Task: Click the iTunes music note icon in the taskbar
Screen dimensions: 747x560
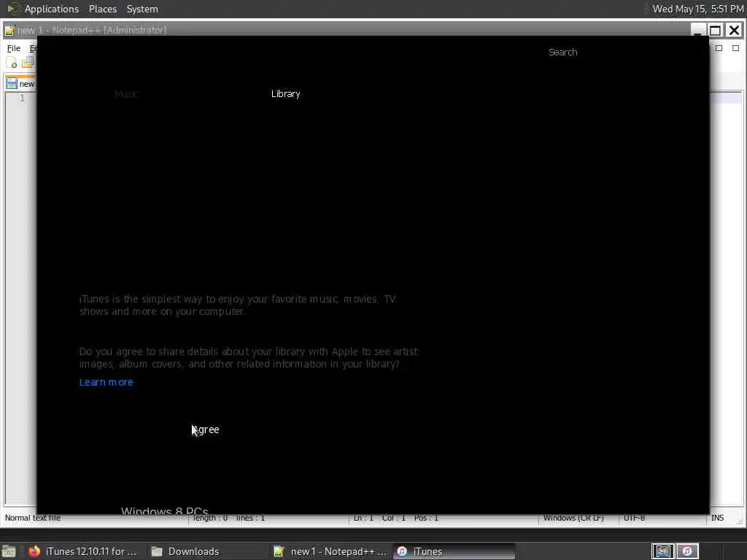Action: 402,551
